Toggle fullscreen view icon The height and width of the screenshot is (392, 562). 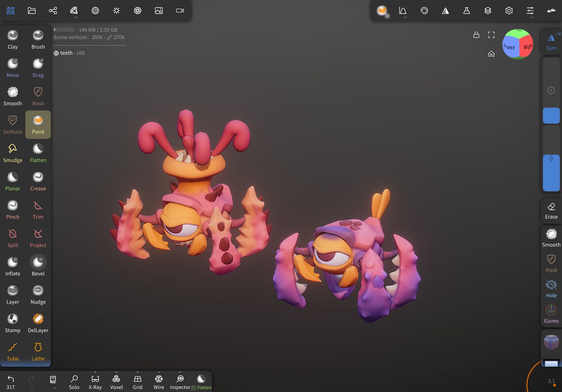pos(491,35)
